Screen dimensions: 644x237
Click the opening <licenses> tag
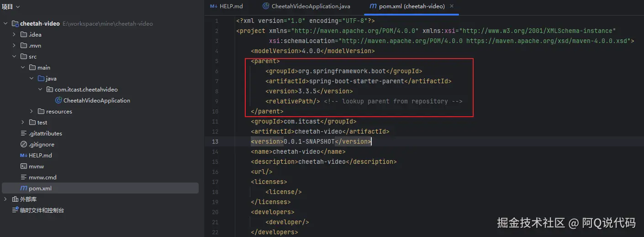click(x=269, y=182)
